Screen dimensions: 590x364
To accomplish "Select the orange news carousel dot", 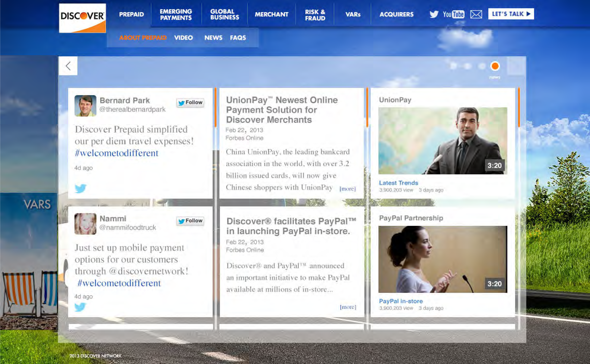I will pos(495,66).
